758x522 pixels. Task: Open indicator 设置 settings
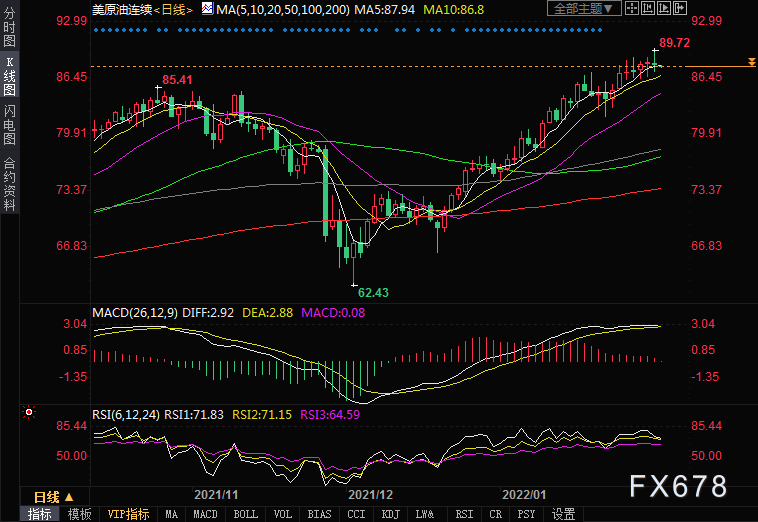[564, 514]
